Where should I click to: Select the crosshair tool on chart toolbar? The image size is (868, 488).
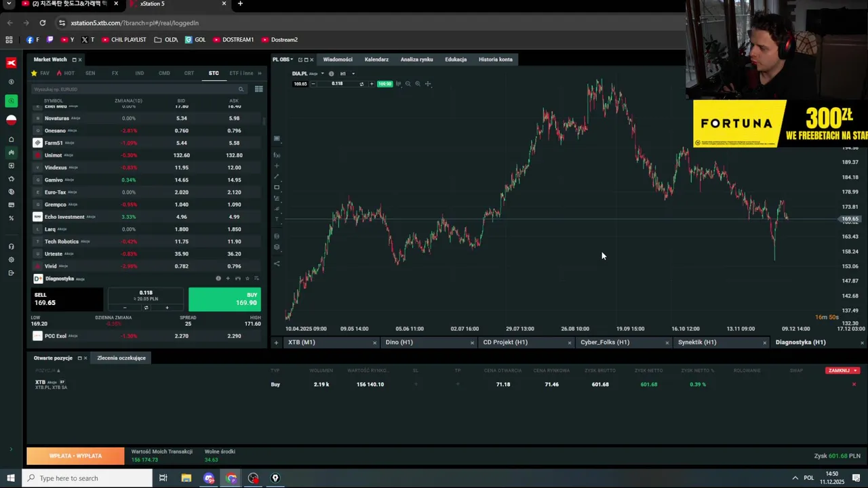coord(428,84)
